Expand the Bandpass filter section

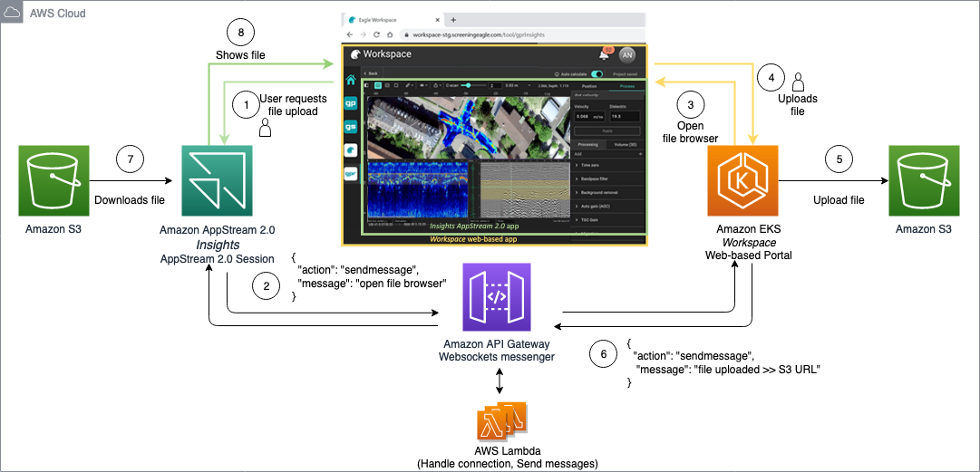[x=608, y=178]
